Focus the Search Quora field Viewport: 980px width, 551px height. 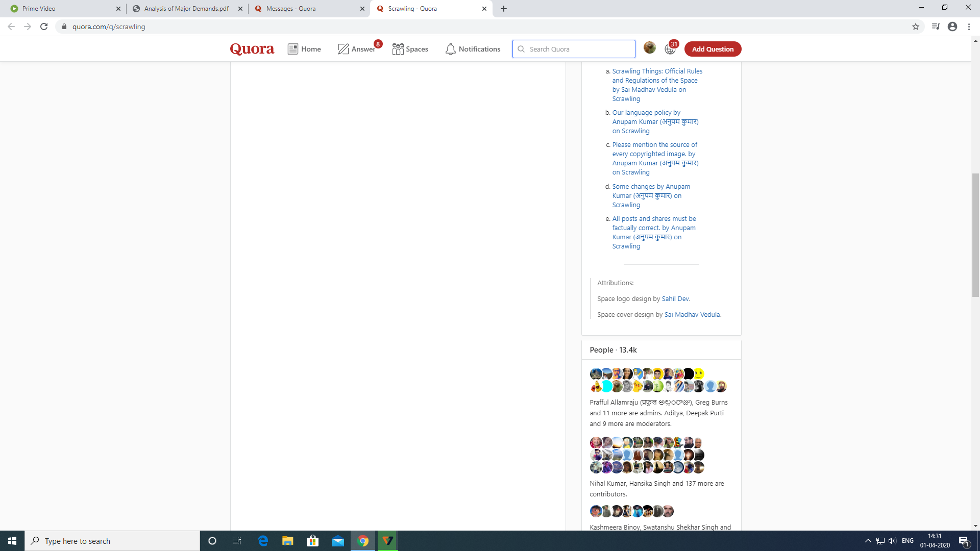(574, 49)
